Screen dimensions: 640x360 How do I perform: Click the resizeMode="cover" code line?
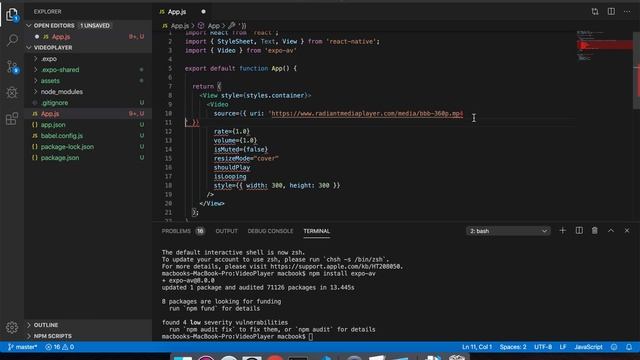[246, 158]
